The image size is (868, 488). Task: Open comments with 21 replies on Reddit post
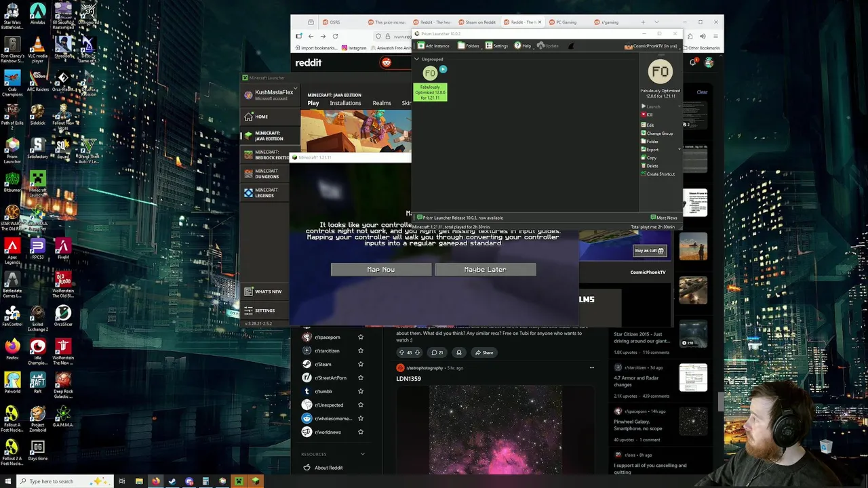click(x=437, y=352)
